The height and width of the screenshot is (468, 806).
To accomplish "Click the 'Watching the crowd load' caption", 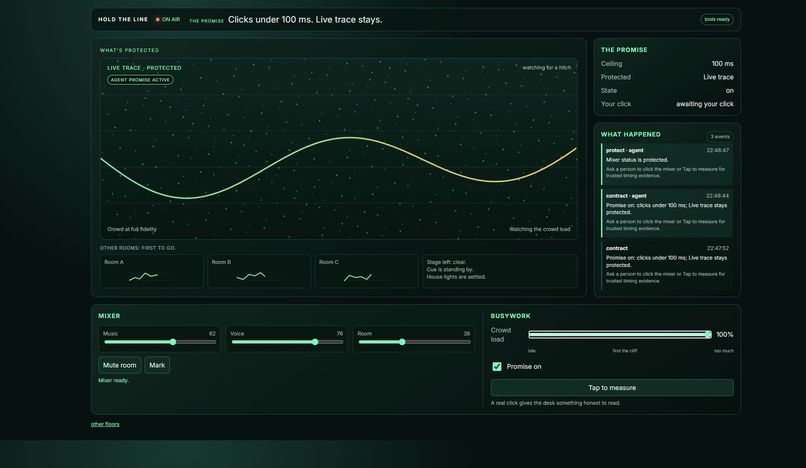I will (x=539, y=229).
